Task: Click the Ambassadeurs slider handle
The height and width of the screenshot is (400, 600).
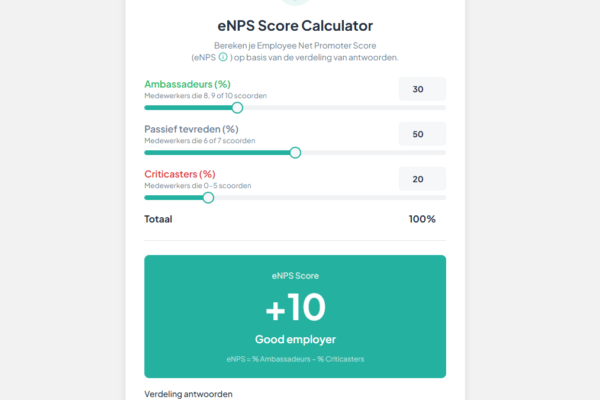Action: (237, 107)
